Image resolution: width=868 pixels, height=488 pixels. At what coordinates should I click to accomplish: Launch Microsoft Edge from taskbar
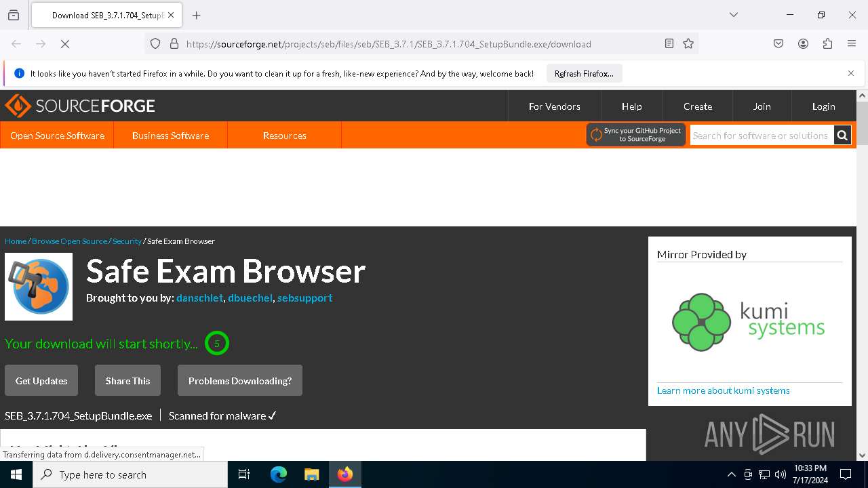pos(279,474)
